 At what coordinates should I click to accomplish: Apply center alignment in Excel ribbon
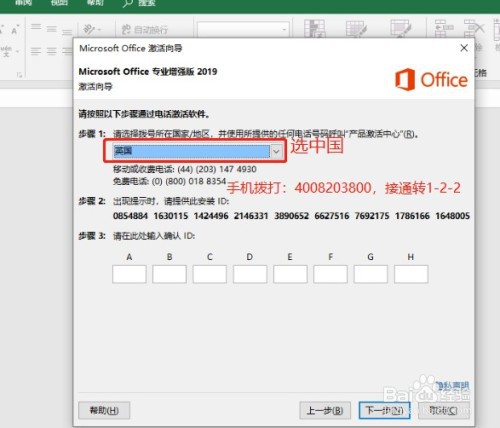[x=51, y=51]
